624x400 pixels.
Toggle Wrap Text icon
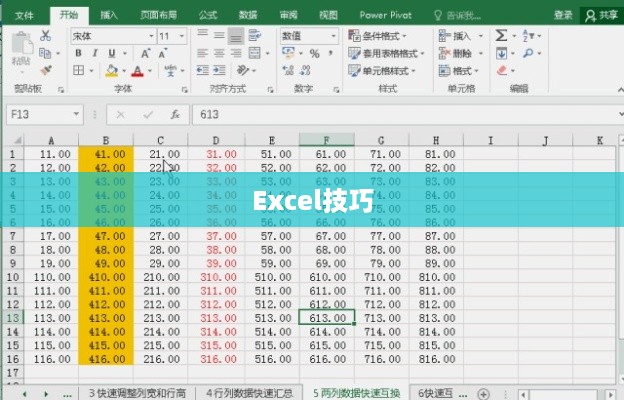pos(255,35)
